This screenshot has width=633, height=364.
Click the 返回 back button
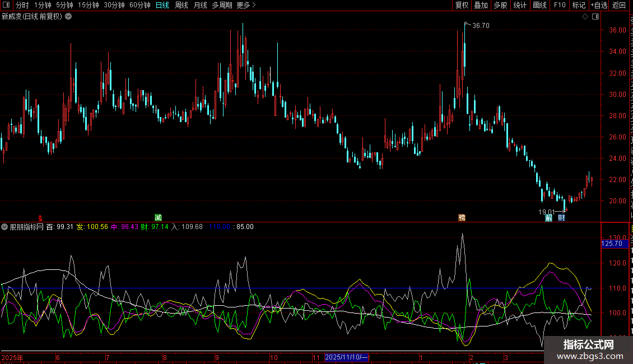[619, 5]
